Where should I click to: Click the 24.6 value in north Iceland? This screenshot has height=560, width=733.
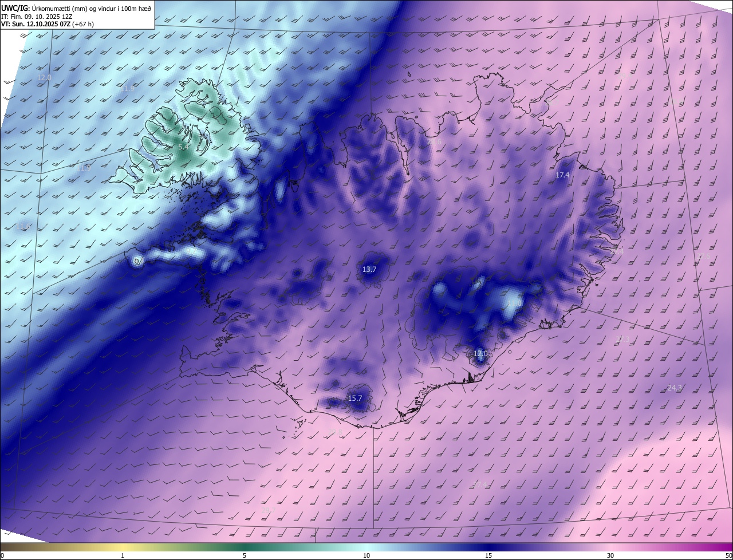click(x=435, y=142)
